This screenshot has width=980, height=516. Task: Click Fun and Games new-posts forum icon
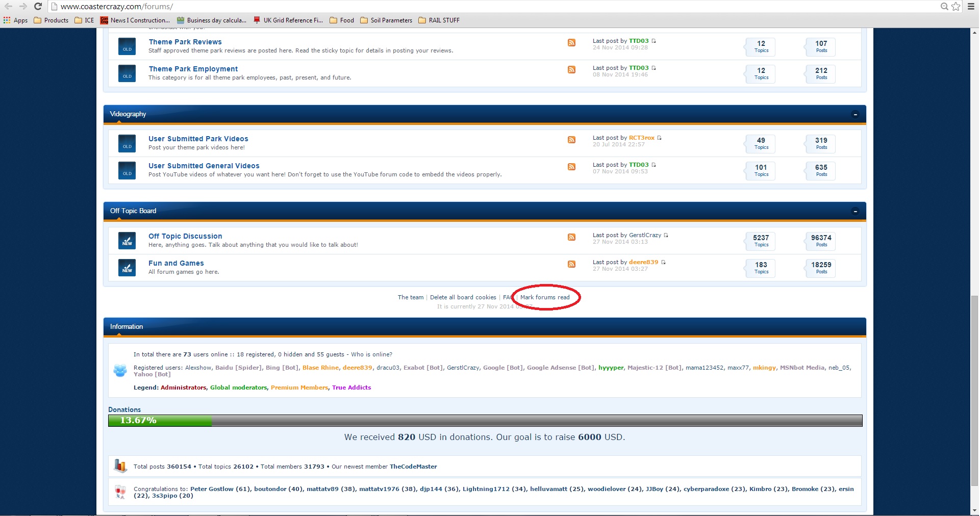pos(127,267)
